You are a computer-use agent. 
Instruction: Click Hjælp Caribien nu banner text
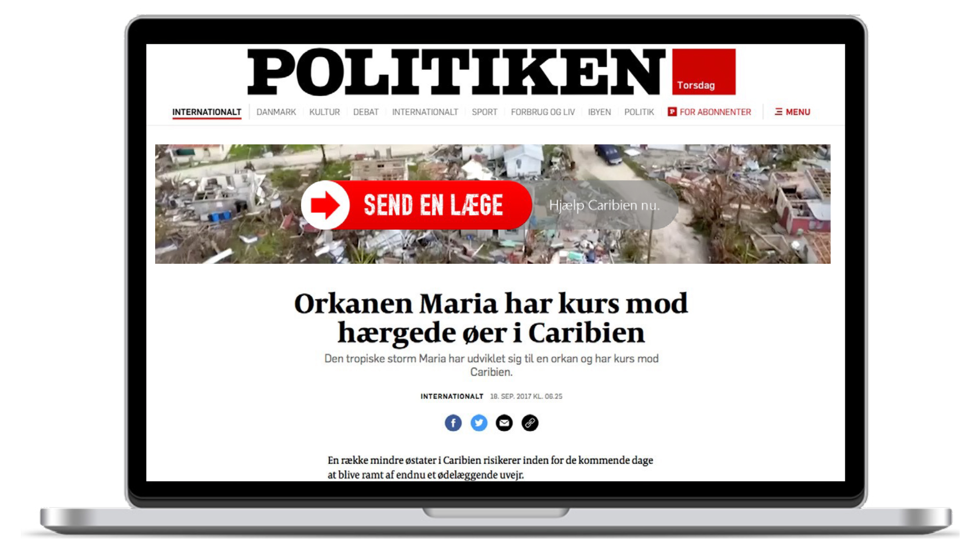click(x=604, y=205)
